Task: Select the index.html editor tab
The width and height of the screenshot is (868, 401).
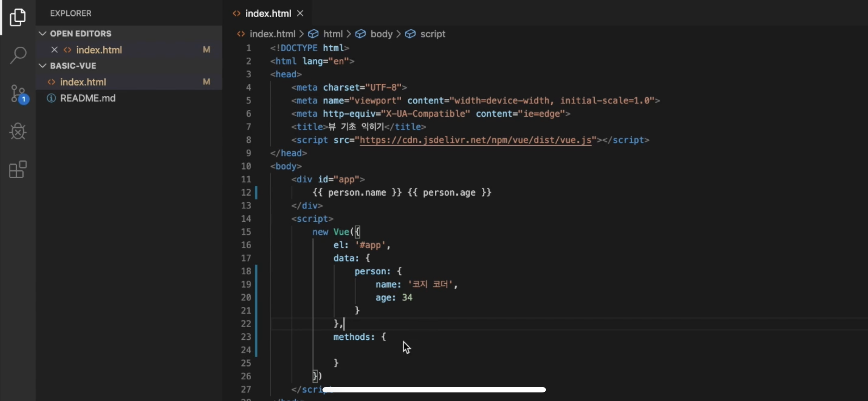Action: (268, 14)
